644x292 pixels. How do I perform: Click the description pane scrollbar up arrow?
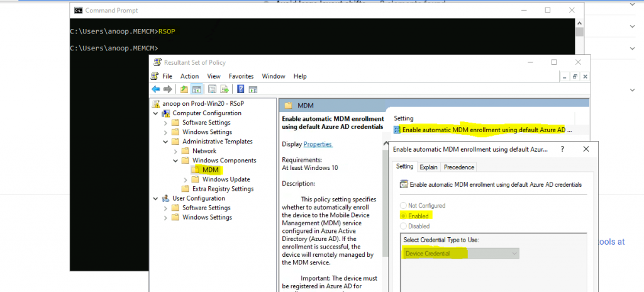[386, 143]
